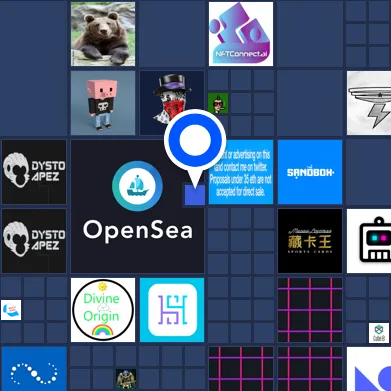Viewport: 391px width, 391px height.
Task: Click the pink pig voxel character tile
Action: (x=103, y=103)
